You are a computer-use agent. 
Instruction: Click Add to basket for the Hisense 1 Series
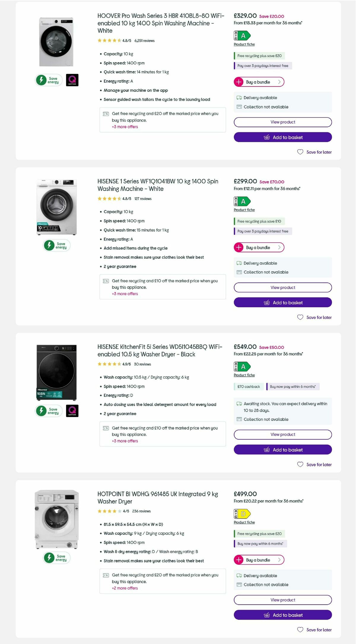(x=282, y=302)
